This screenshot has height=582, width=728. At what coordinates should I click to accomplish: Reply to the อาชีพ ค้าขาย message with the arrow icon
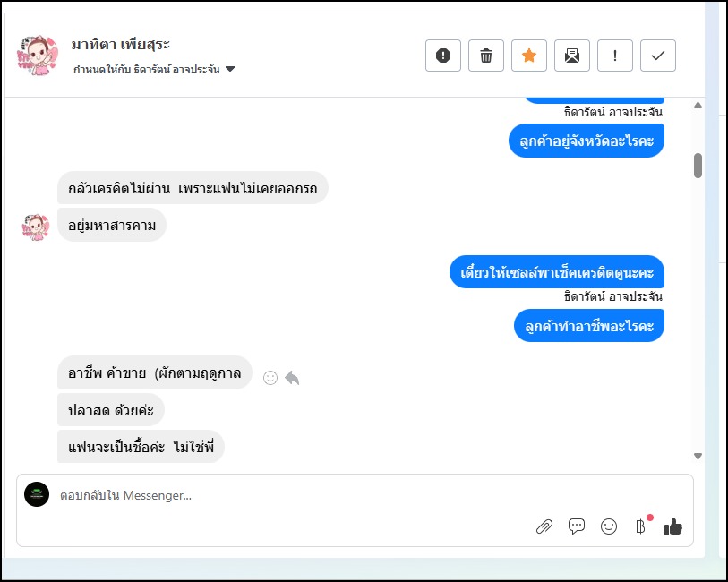(x=292, y=378)
